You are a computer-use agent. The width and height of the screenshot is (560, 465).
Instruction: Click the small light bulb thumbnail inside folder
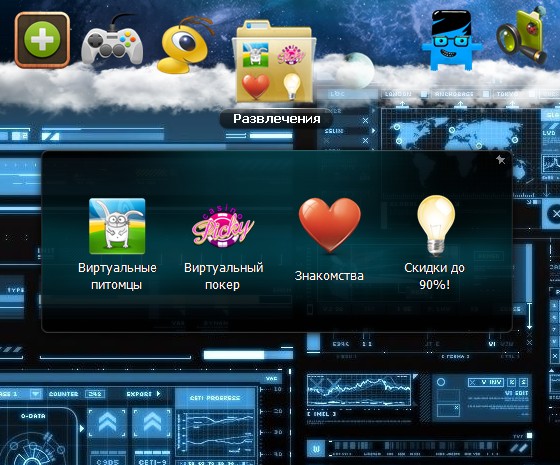[x=292, y=86]
